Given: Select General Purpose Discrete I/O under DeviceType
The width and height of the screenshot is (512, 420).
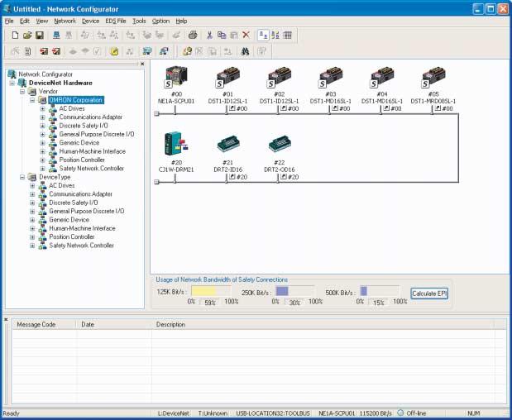Looking at the screenshot, I should 87,211.
